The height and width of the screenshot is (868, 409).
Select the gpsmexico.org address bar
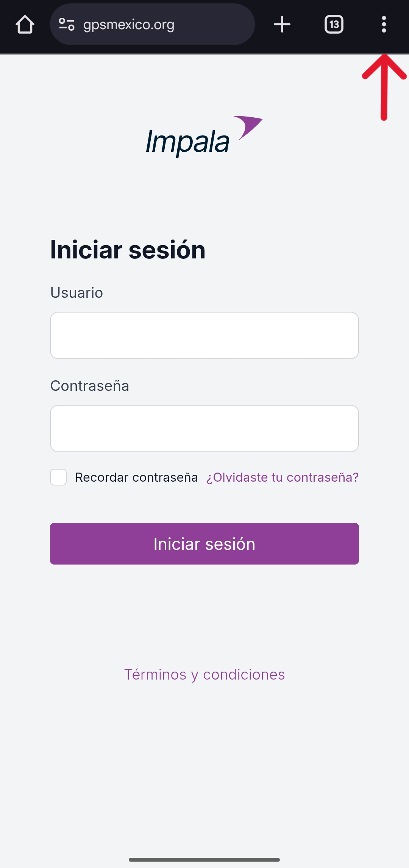point(152,25)
